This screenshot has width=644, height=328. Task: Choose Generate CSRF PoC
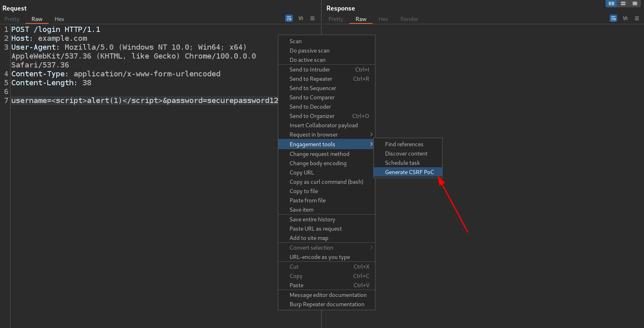[x=408, y=172]
